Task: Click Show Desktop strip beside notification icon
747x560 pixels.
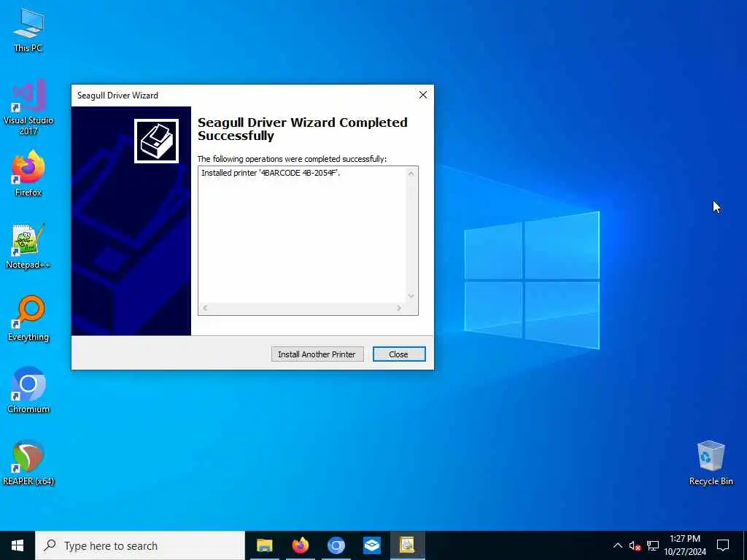Action: (745, 545)
